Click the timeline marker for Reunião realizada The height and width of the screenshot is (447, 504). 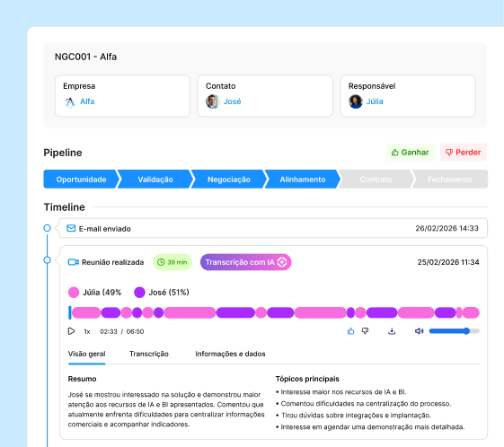(x=48, y=259)
